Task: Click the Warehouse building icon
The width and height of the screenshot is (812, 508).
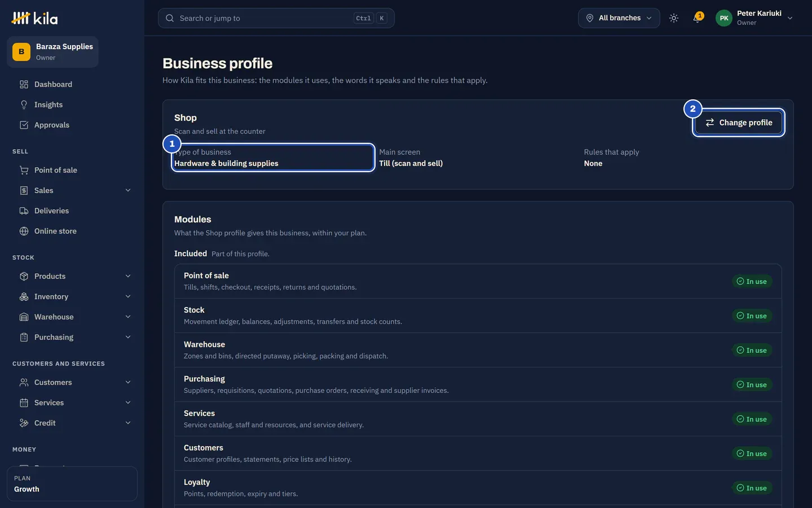Action: (24, 317)
